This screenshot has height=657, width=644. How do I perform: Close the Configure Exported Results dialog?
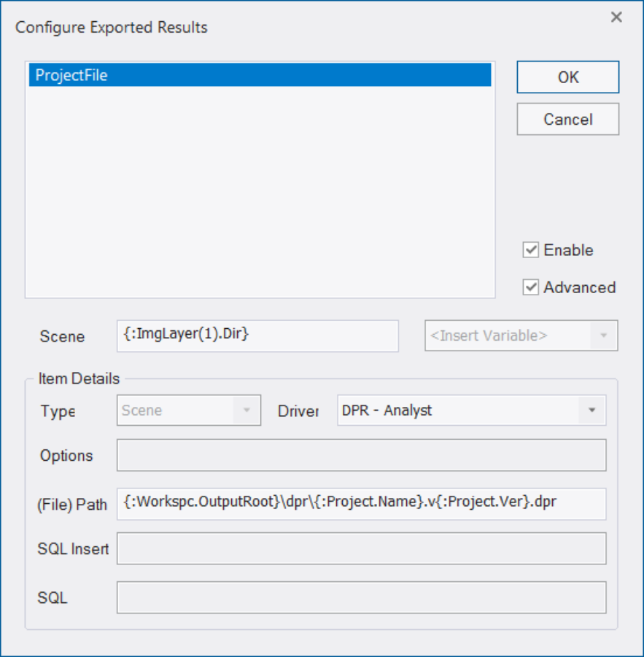point(616,18)
